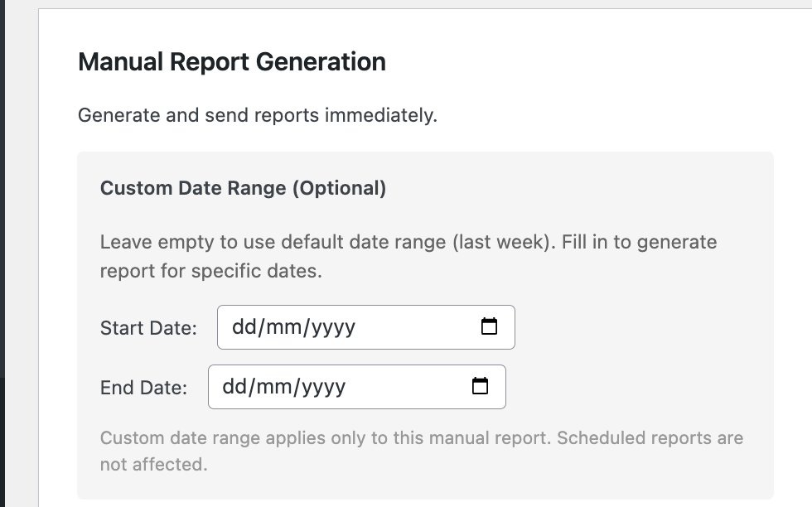Click the "End Date:" label
The width and height of the screenshot is (812, 507).
[143, 387]
